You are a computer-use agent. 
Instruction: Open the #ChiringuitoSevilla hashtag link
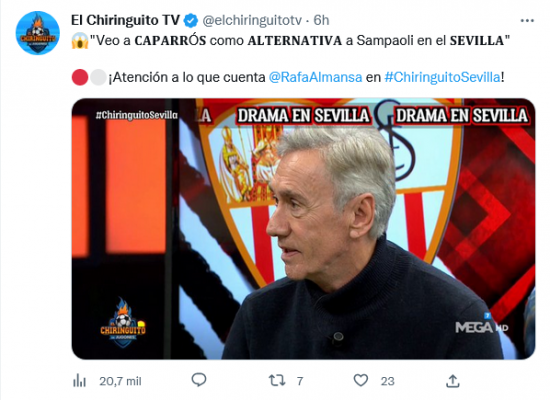(x=442, y=77)
